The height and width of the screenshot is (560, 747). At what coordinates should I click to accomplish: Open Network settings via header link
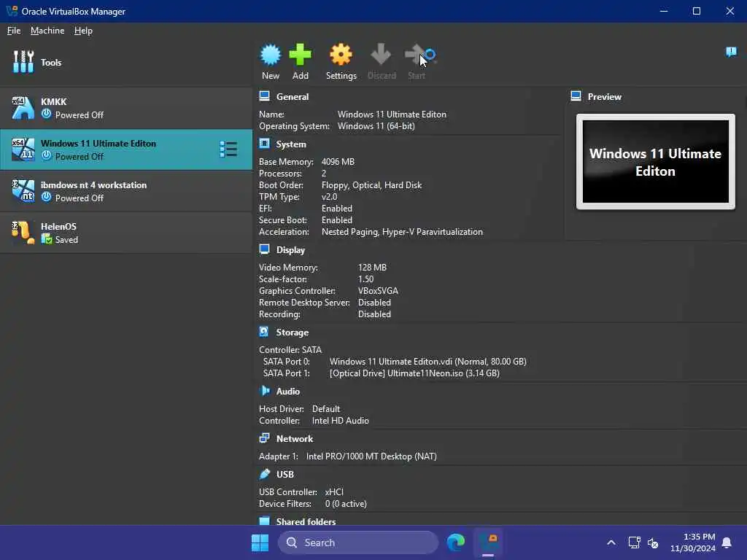[x=295, y=438]
